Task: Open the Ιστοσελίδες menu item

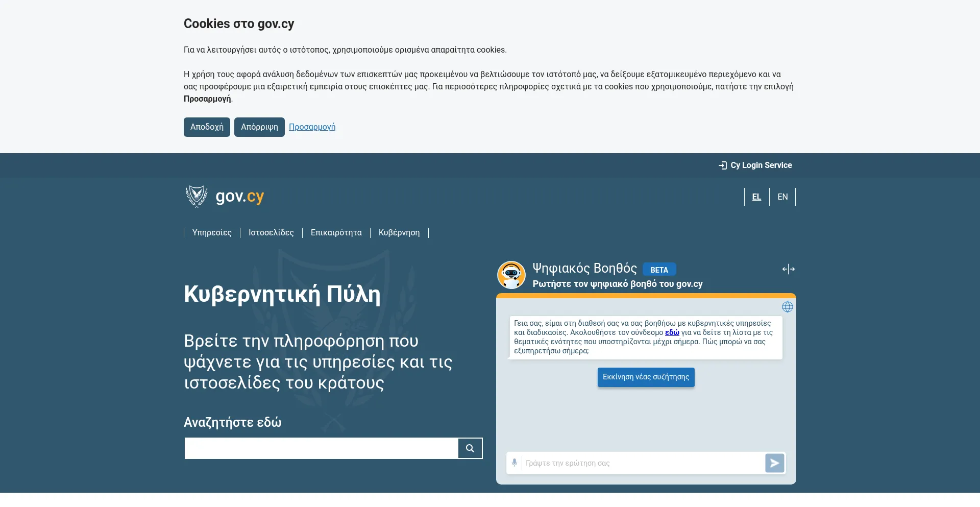Action: (x=271, y=233)
